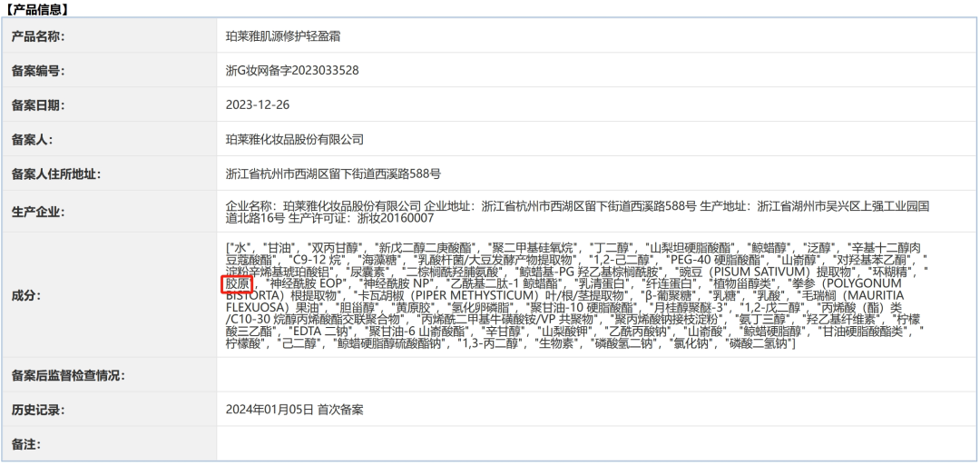Click ingredient "磷酸二氢钠"
The height and width of the screenshot is (466, 980).
click(758, 342)
